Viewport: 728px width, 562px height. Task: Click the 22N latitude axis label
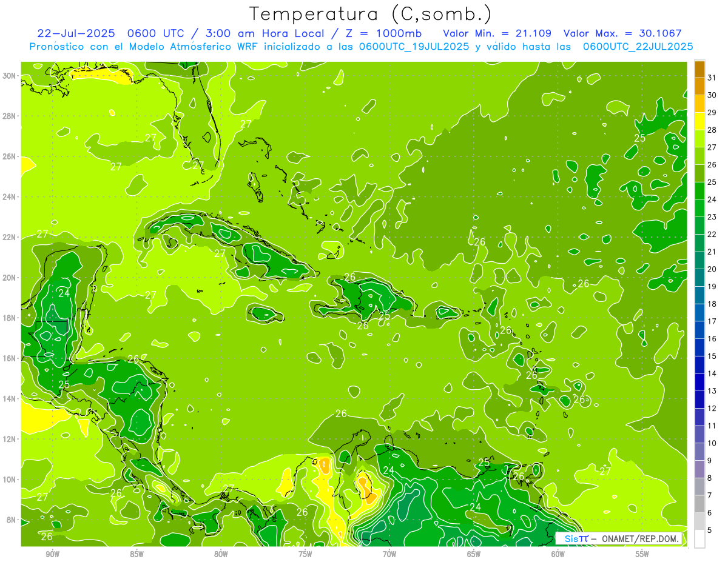pos(10,237)
